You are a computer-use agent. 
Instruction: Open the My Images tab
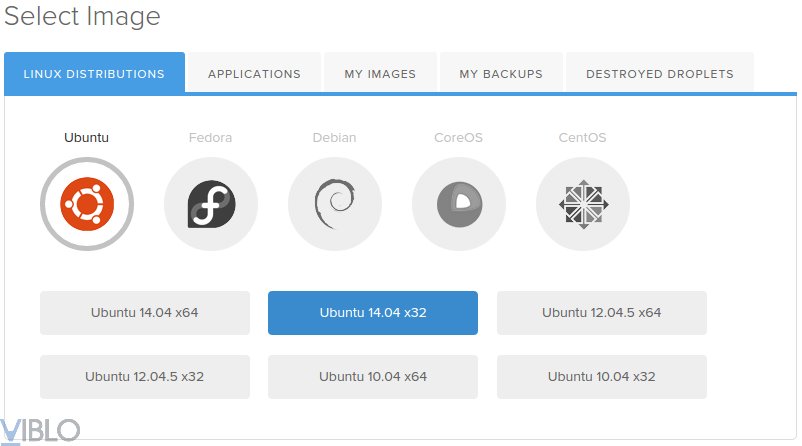(x=381, y=74)
